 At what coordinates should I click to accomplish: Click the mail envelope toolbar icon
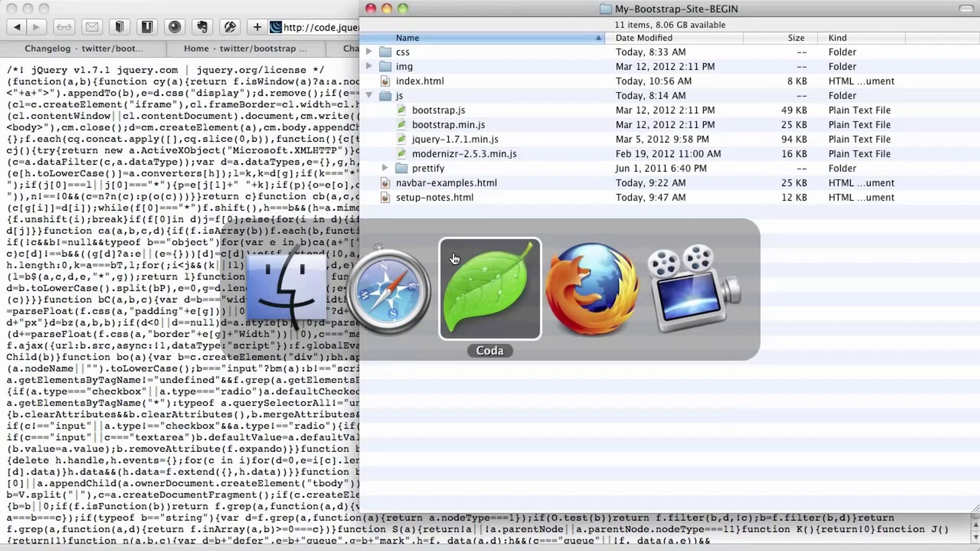[x=92, y=27]
